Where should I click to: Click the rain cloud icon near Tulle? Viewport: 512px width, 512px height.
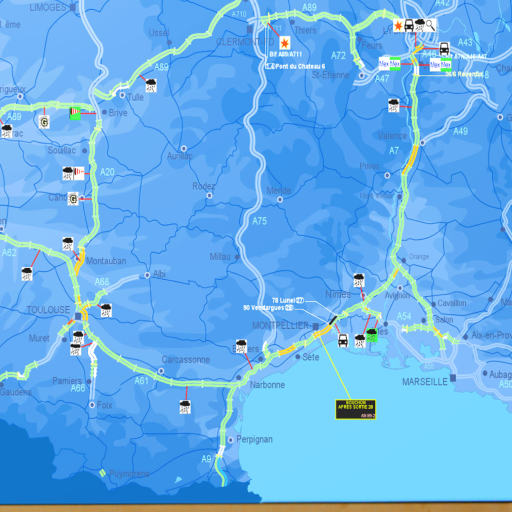[151, 85]
